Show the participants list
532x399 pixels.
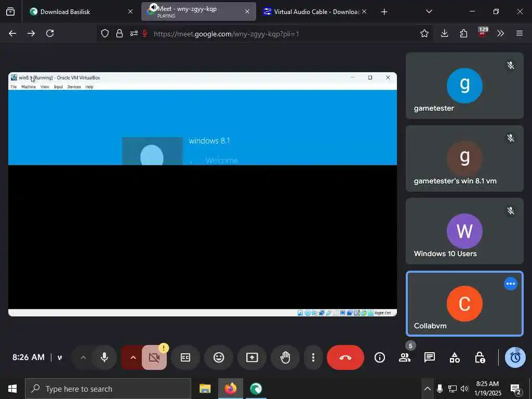[x=404, y=357]
